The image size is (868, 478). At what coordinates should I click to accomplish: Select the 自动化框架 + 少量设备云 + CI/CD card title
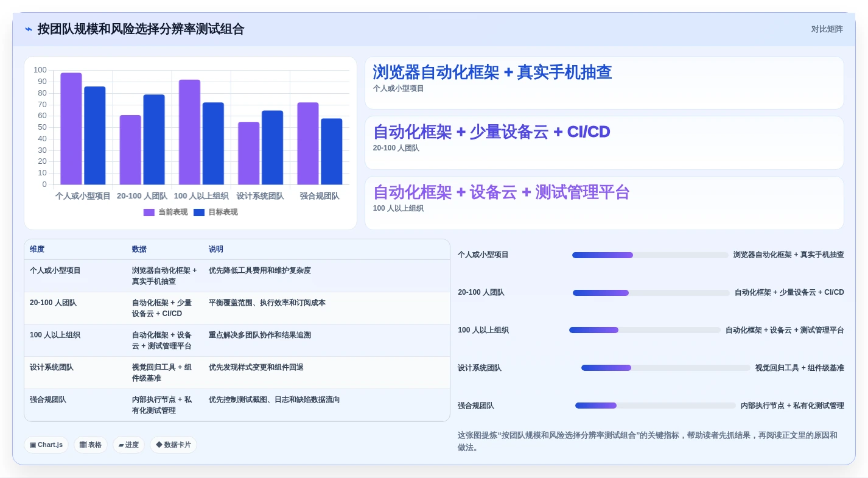point(491,132)
